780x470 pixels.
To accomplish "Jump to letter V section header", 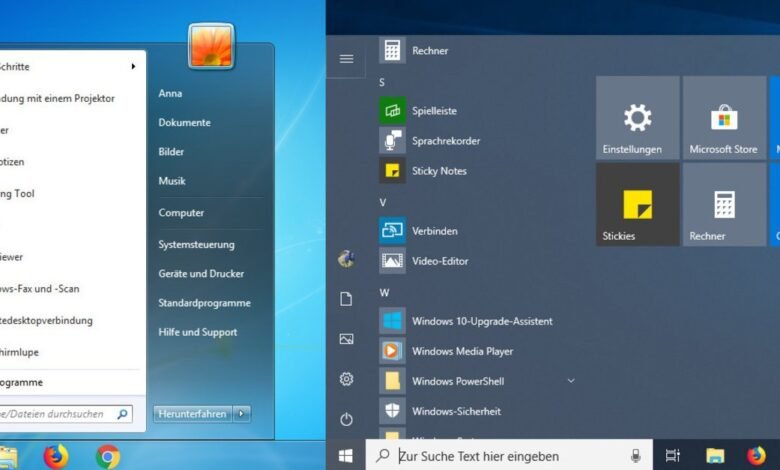I will (x=382, y=202).
